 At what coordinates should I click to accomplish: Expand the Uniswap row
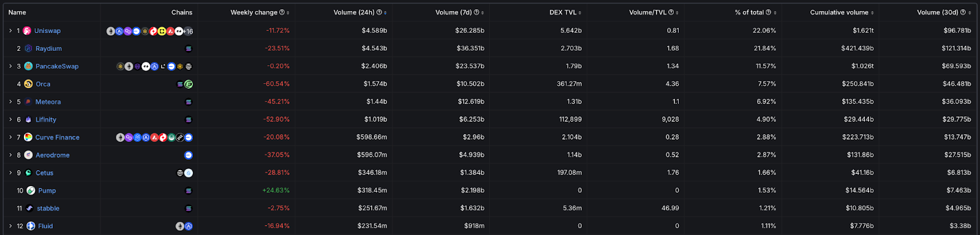point(10,31)
